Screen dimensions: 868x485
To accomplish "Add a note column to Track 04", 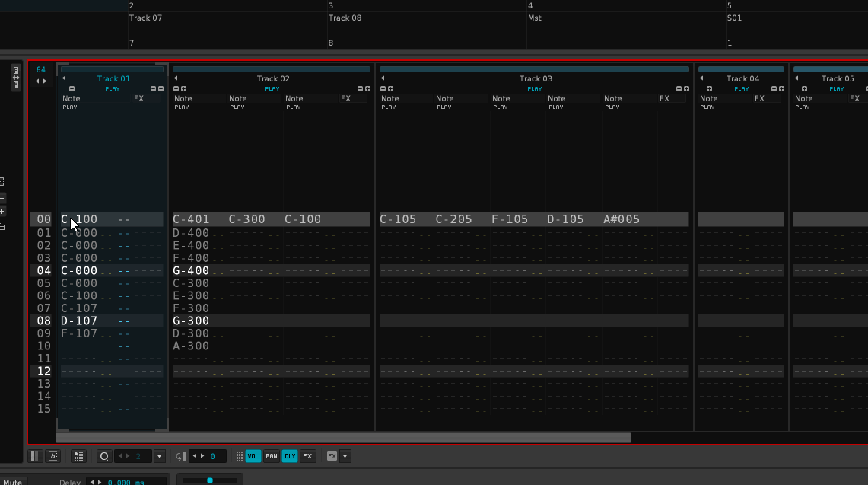I will 709,89.
